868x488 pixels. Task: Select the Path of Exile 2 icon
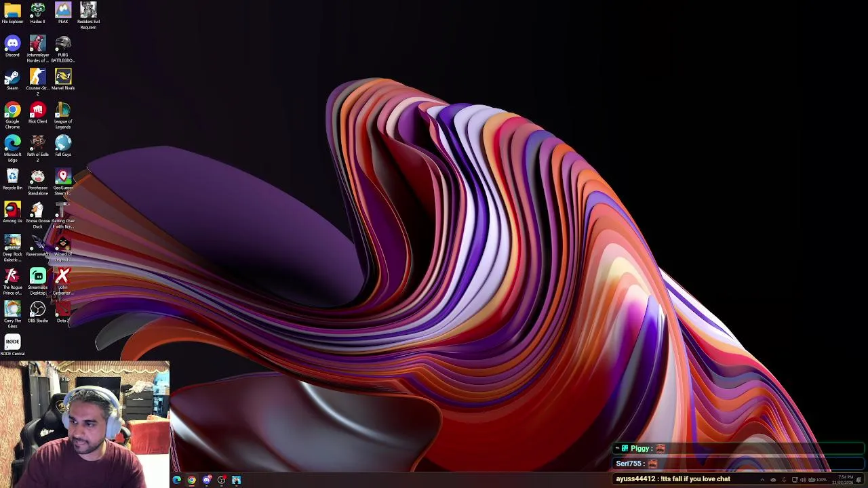click(37, 148)
